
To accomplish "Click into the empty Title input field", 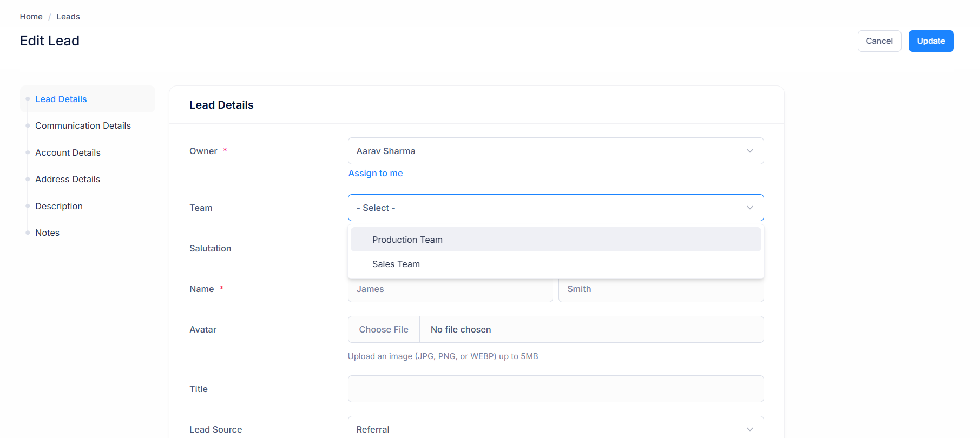I will click(556, 389).
